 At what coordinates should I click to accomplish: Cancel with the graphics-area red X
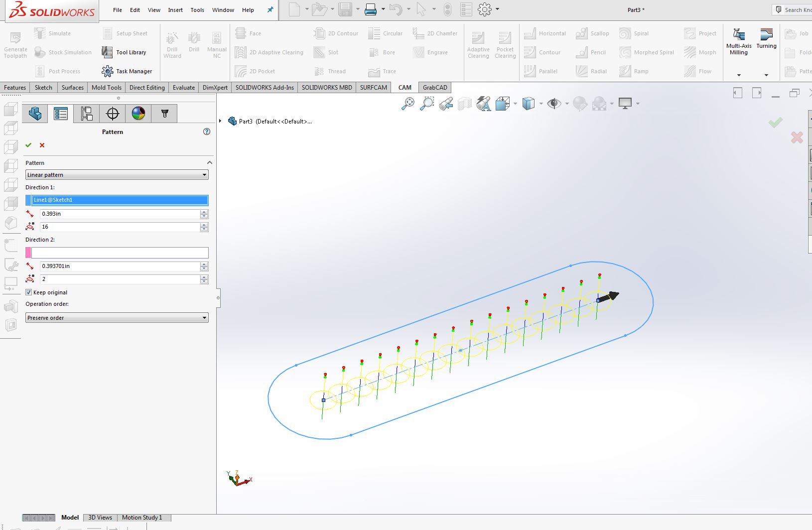tap(797, 137)
